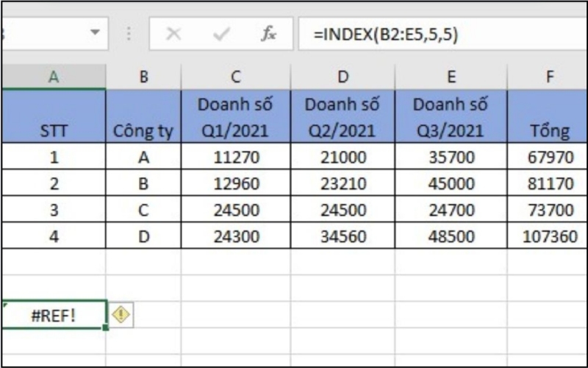Confirm the formula using the checkmark icon
Image resolution: width=588 pixels, height=368 pixels.
click(x=221, y=34)
